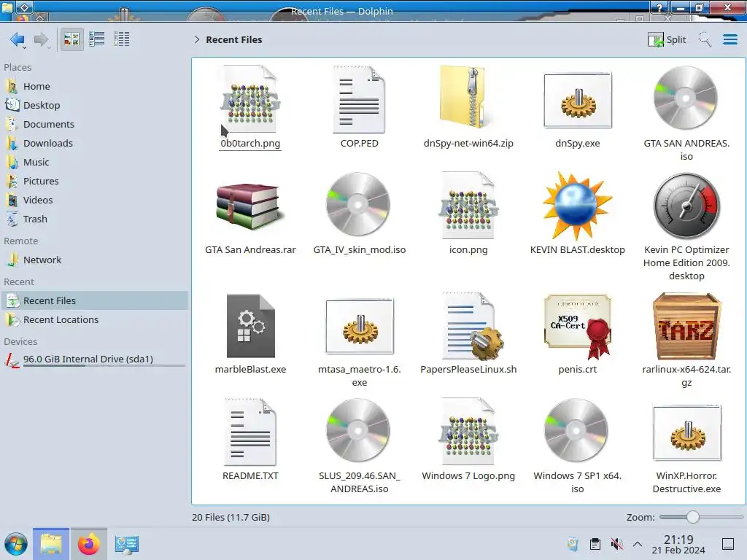This screenshot has height=560, width=747.
Task: Switch to Compact view mode
Action: point(97,39)
